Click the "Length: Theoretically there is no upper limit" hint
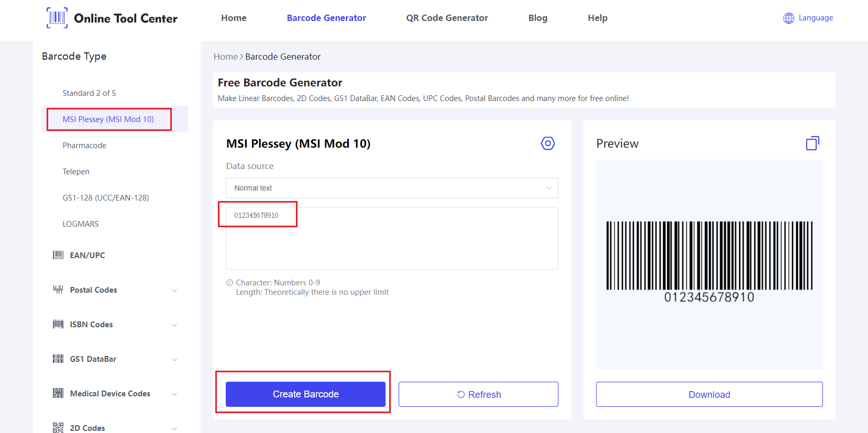Viewport: 868px width, 433px height. (312, 292)
